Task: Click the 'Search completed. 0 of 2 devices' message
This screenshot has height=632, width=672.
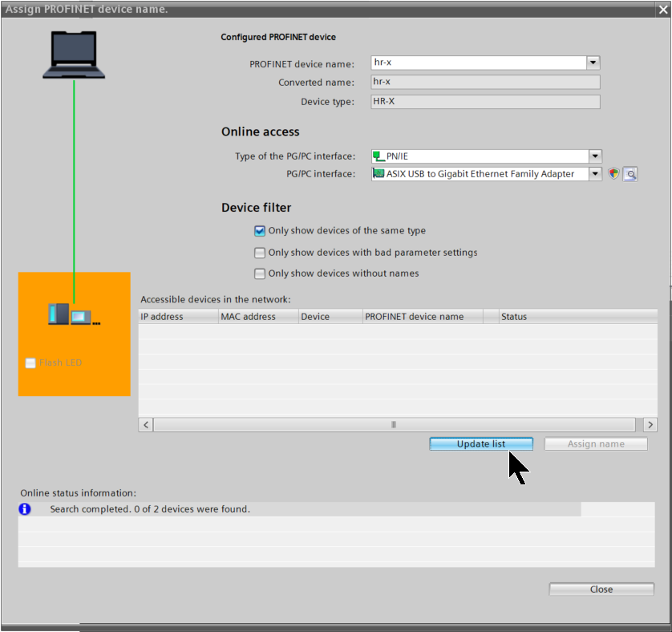Action: [150, 509]
